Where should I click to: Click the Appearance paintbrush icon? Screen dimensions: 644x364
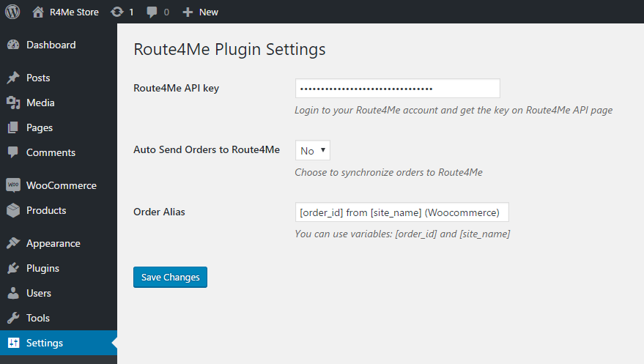point(13,243)
